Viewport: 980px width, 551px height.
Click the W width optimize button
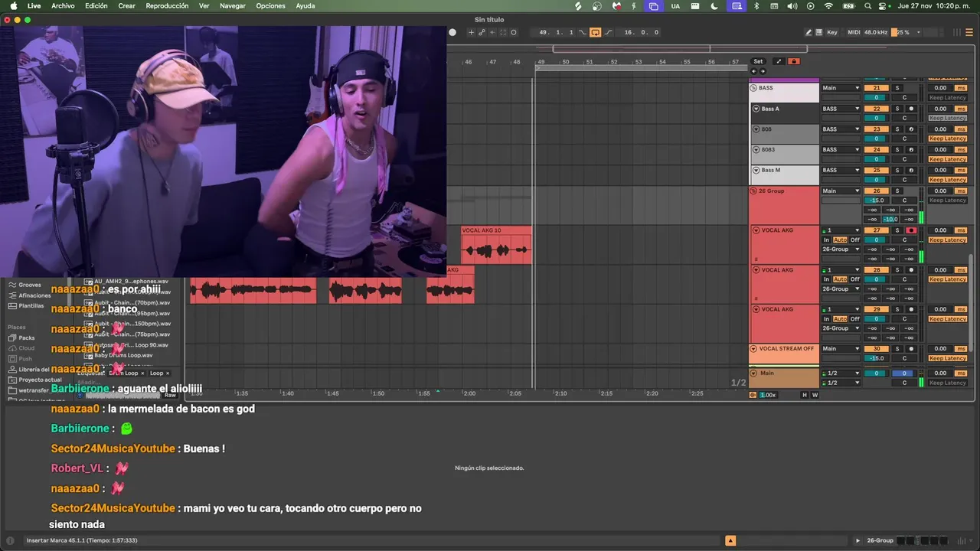coord(815,395)
